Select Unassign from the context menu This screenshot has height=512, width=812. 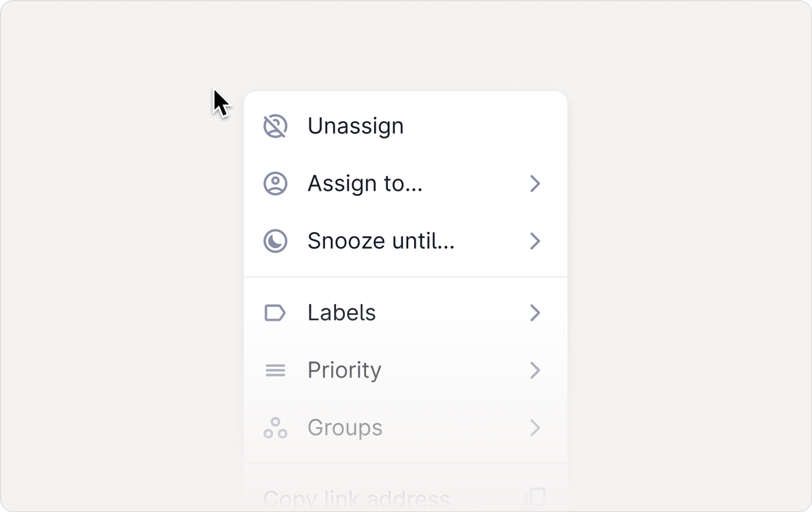pyautogui.click(x=356, y=125)
